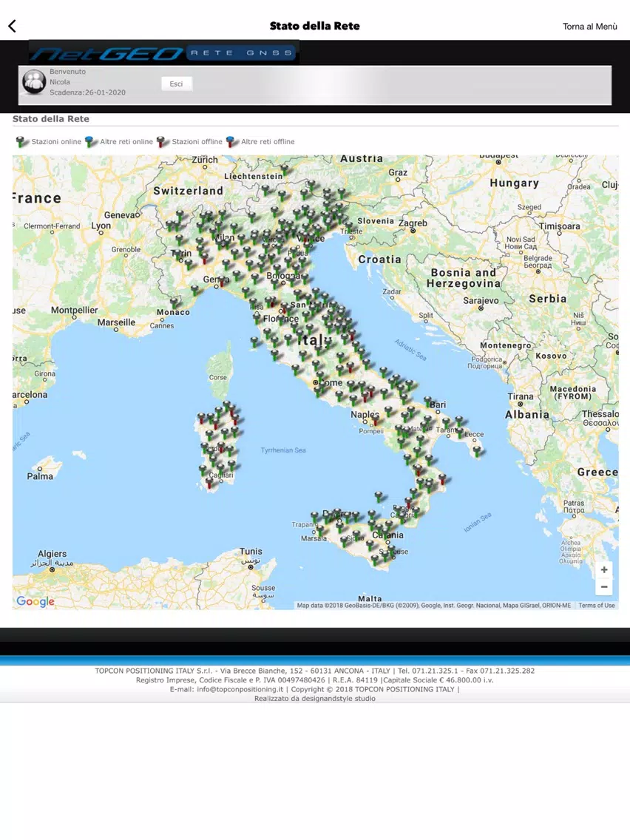Zoom in the map with plus button
630x840 pixels.
pos(603,570)
